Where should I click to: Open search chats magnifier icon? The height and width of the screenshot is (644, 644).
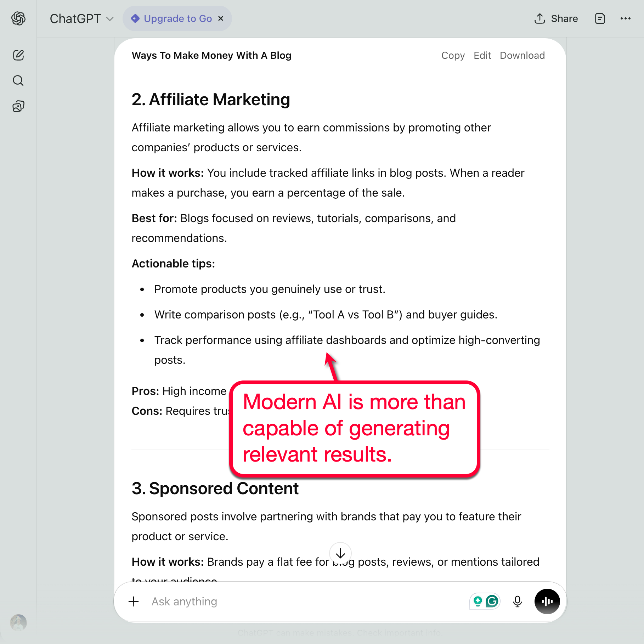[18, 81]
